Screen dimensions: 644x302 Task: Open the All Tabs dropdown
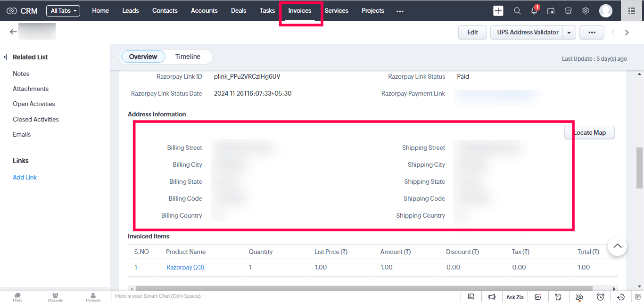coord(63,11)
